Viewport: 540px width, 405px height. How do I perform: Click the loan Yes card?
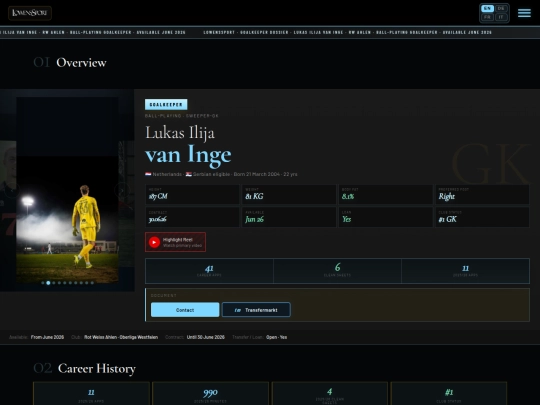386,217
